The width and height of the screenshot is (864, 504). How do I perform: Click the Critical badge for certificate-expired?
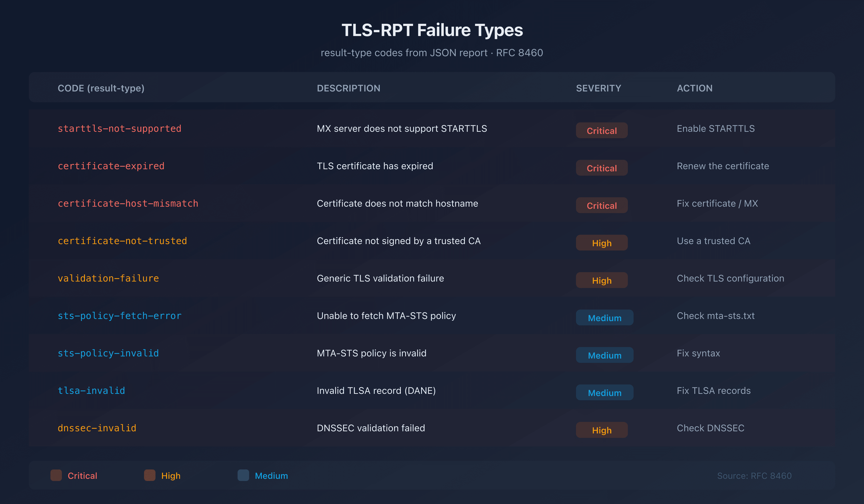click(x=602, y=168)
